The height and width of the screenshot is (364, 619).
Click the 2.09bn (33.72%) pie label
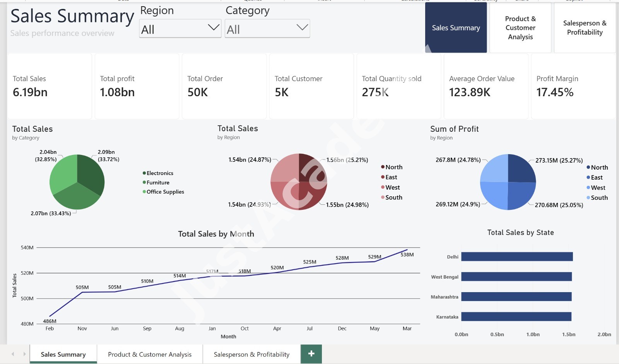108,156
